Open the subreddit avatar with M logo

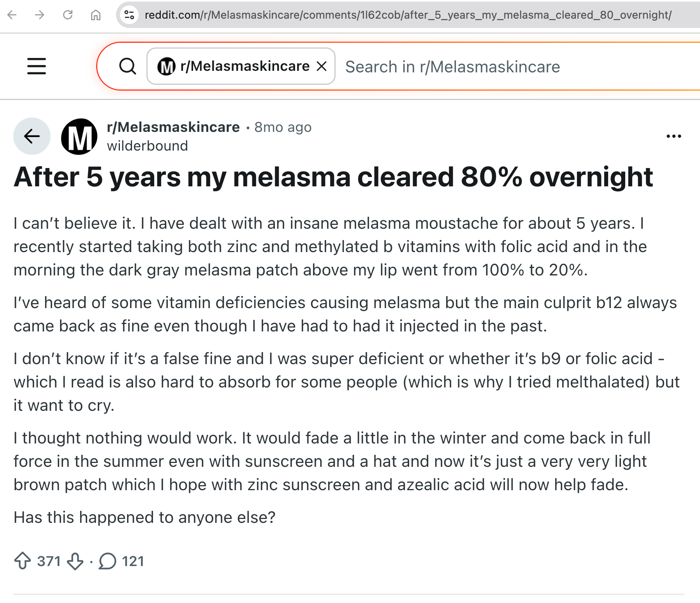tap(79, 137)
